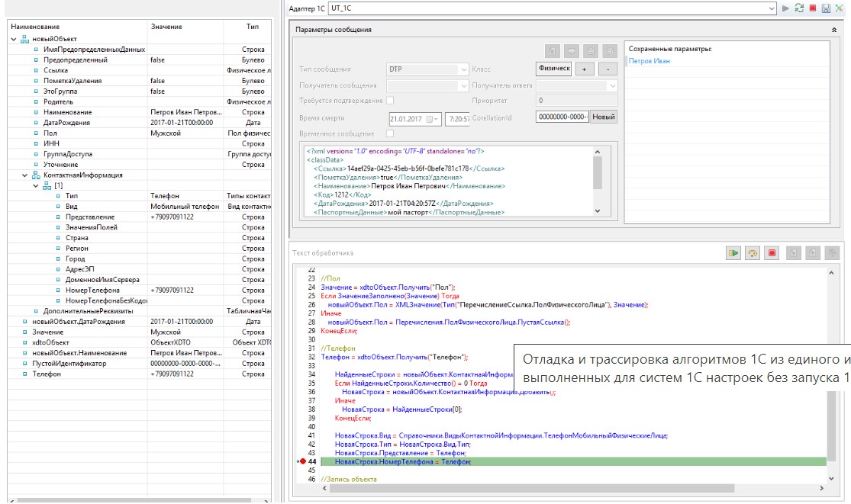Viewport: 851px width, 504px height.
Task: Click the floppy disk save icon at top
Action: 826,8
